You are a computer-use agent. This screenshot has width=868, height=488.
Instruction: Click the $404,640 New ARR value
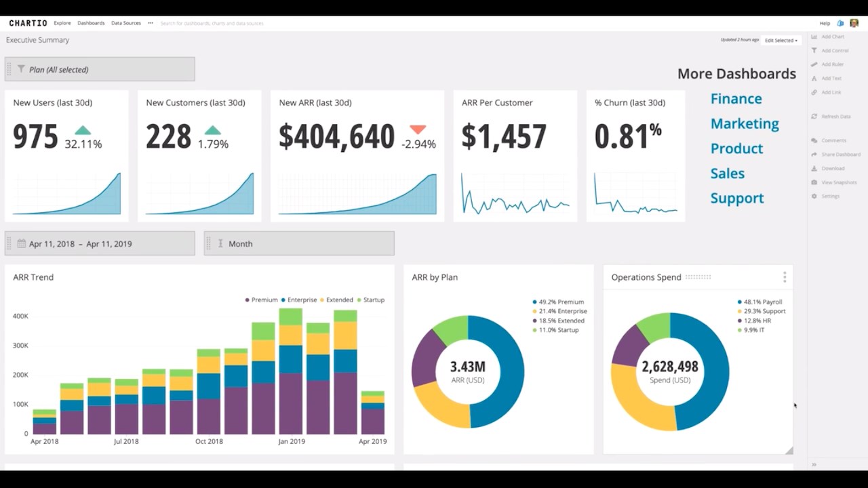(336, 136)
